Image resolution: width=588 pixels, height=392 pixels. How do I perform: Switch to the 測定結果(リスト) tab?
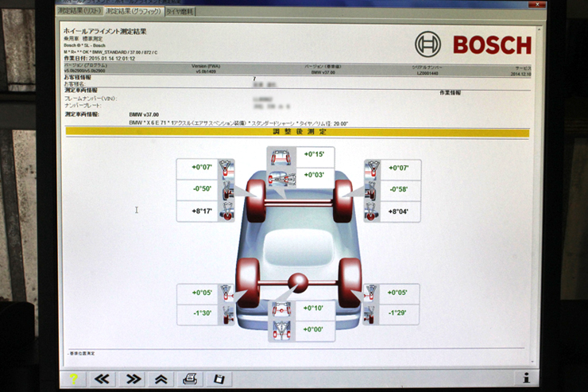click(79, 11)
